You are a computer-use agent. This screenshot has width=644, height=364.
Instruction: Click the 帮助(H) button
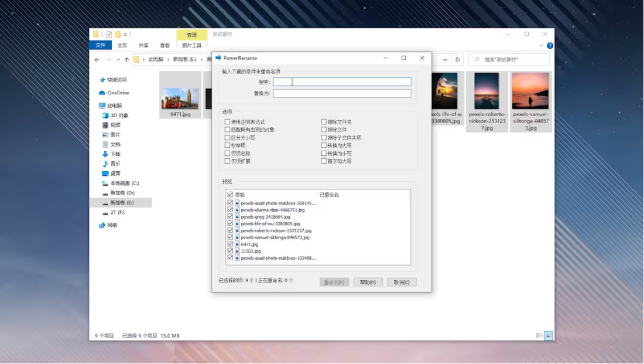[x=368, y=282]
